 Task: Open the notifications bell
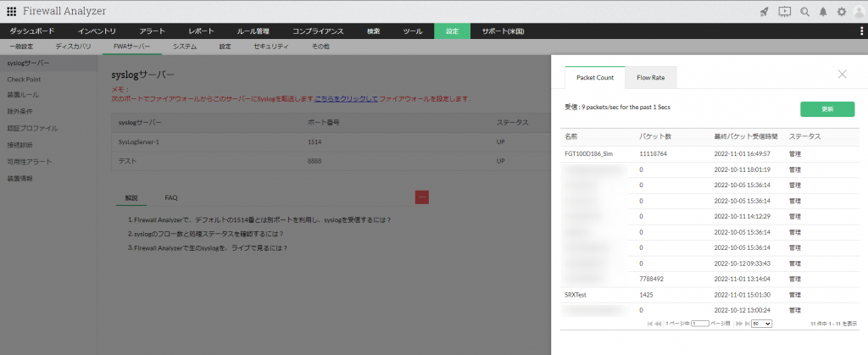823,11
